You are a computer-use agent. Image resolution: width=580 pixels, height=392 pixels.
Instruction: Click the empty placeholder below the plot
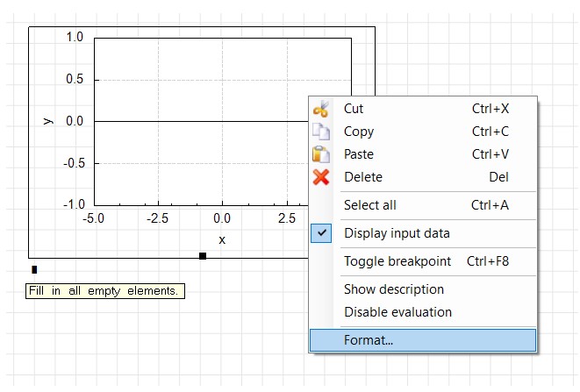coord(34,270)
